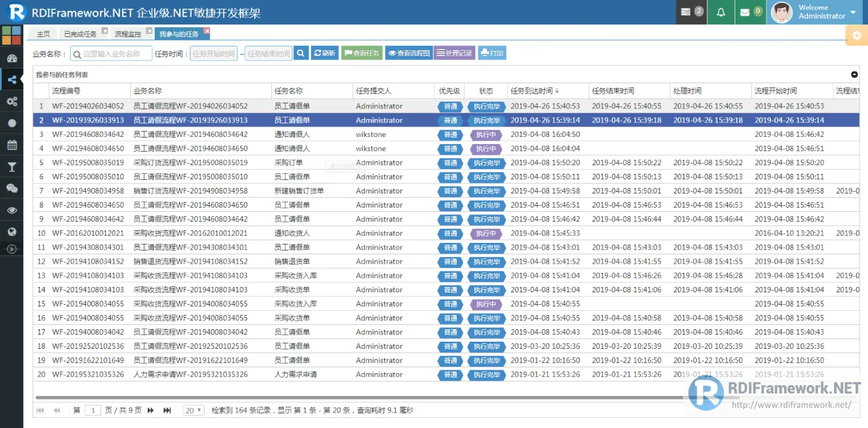Screen dimensions: 868x428
Task: Open the task list icon with badge 2
Action: (691, 12)
